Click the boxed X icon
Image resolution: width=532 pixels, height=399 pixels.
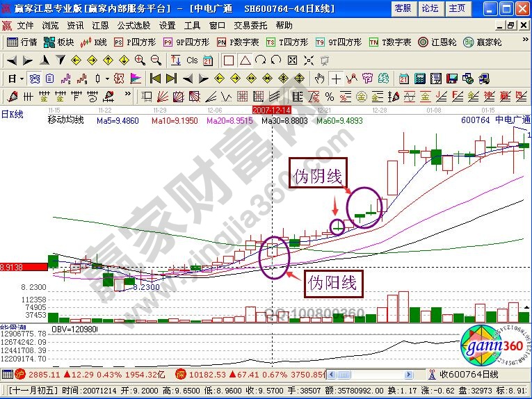pos(292,60)
